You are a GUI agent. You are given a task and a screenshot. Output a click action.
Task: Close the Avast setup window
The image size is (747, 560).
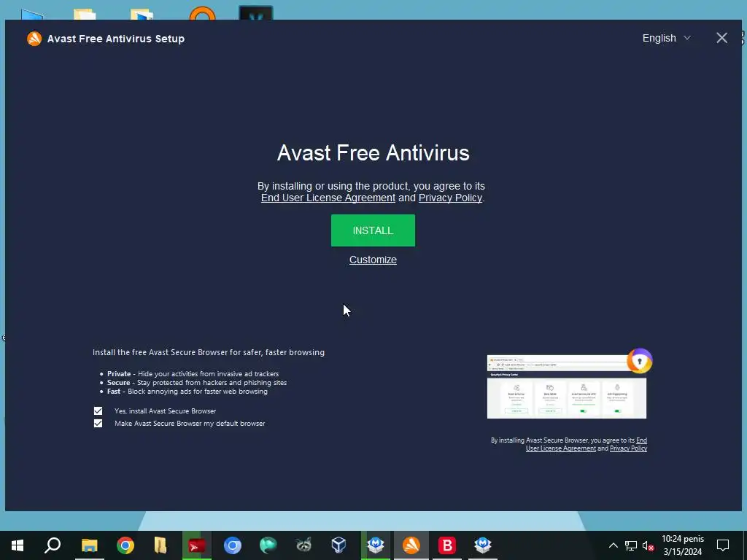721,38
